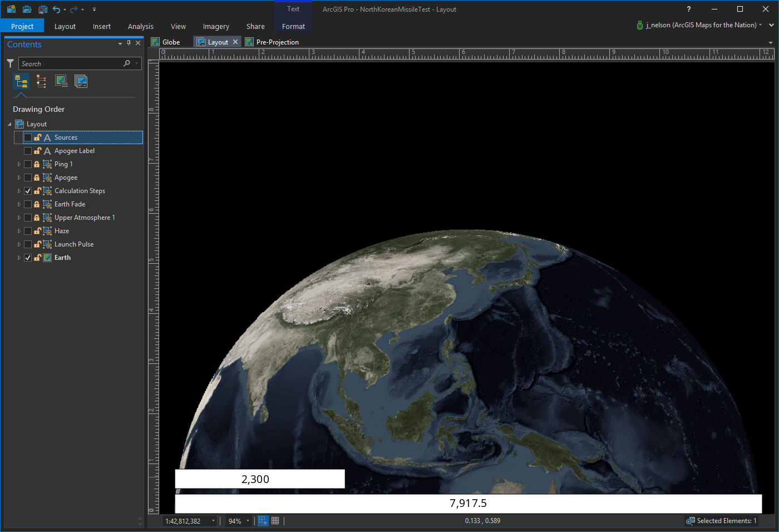Screen dimensions: 779x532
Task: Expand the Launch Pulse group
Action: pyautogui.click(x=19, y=244)
